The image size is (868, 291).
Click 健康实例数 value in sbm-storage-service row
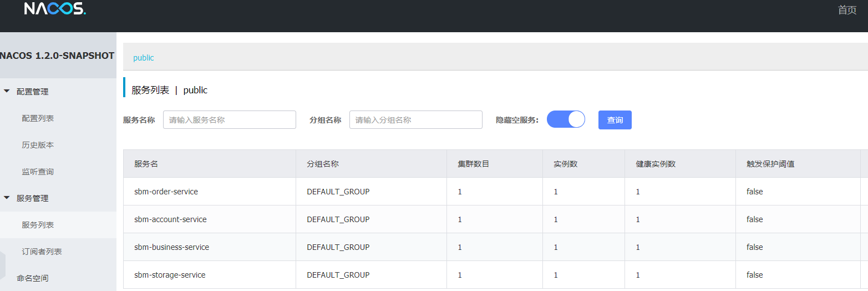(638, 275)
